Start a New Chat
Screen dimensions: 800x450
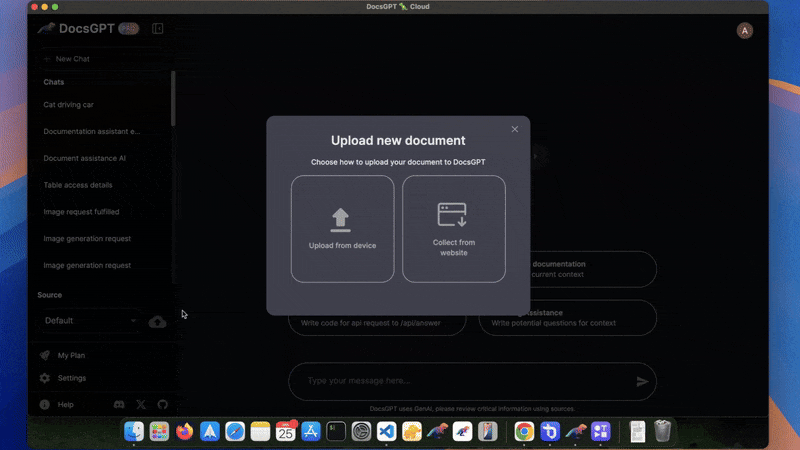(72, 59)
